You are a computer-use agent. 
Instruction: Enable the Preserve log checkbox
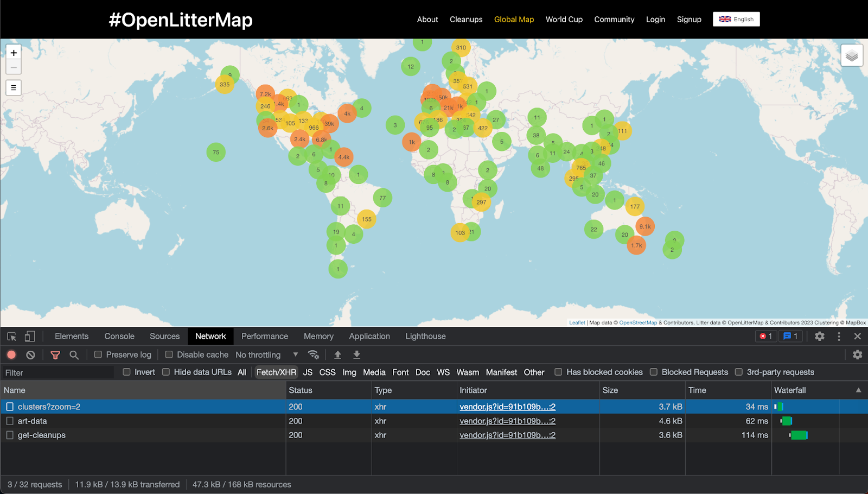pos(98,355)
